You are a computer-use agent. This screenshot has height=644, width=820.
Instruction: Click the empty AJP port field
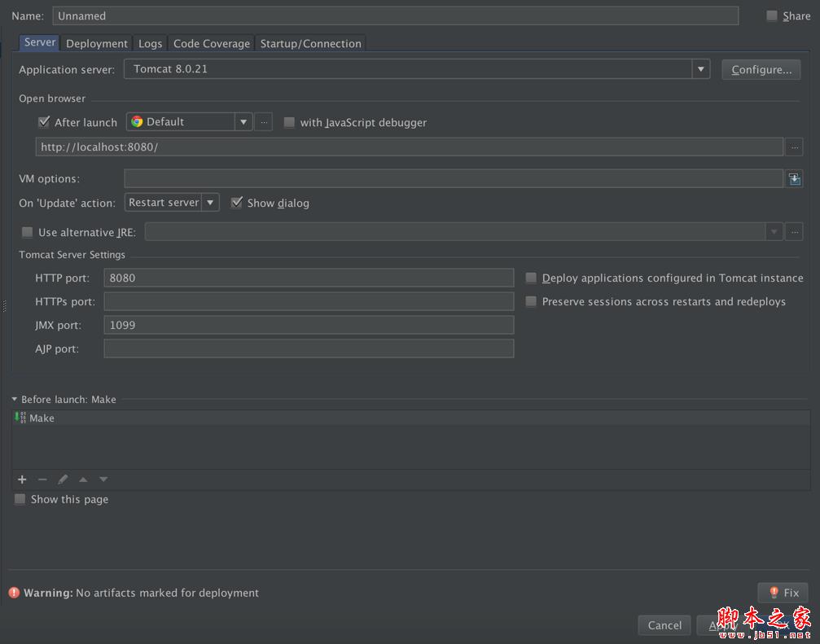tap(309, 348)
